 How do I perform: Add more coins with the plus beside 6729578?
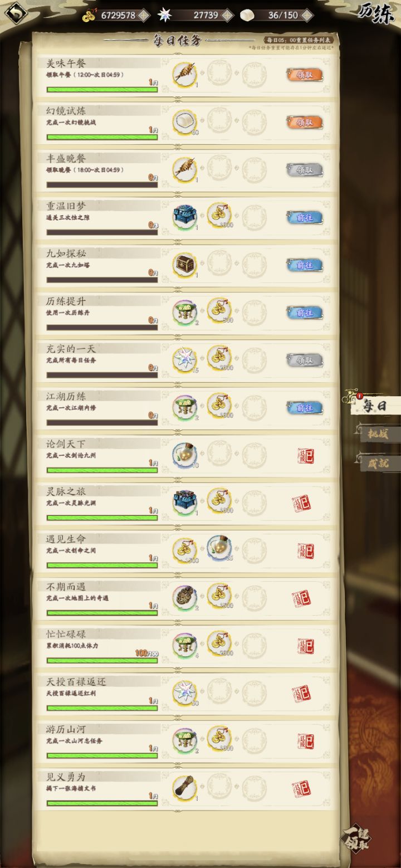[143, 16]
